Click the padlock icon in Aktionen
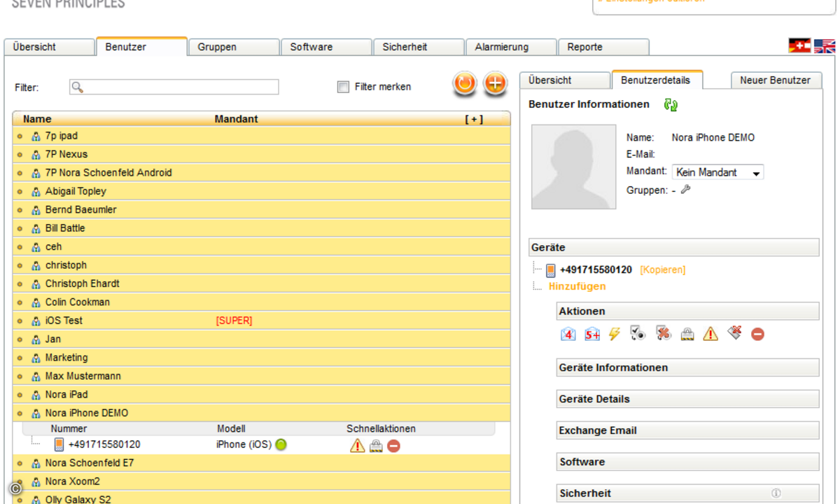The image size is (840, 504). coord(687,334)
